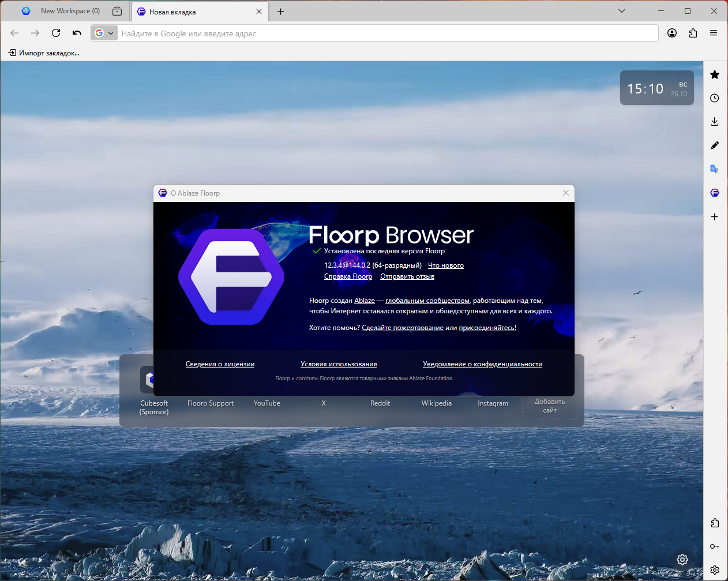Click the Добавить сайт tile
This screenshot has width=728, height=581.
pos(550,406)
